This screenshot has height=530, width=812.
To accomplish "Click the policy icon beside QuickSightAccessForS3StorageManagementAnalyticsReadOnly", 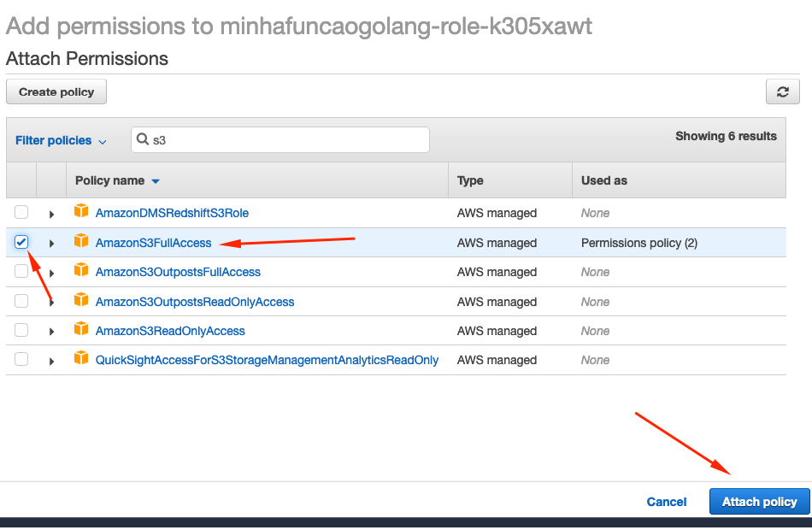I will pyautogui.click(x=81, y=359).
